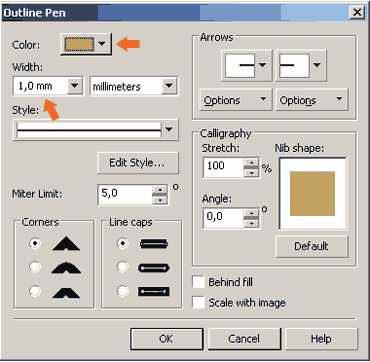Click the rounded corner icon
Viewport: 370px width, 362px height.
[x=66, y=267]
